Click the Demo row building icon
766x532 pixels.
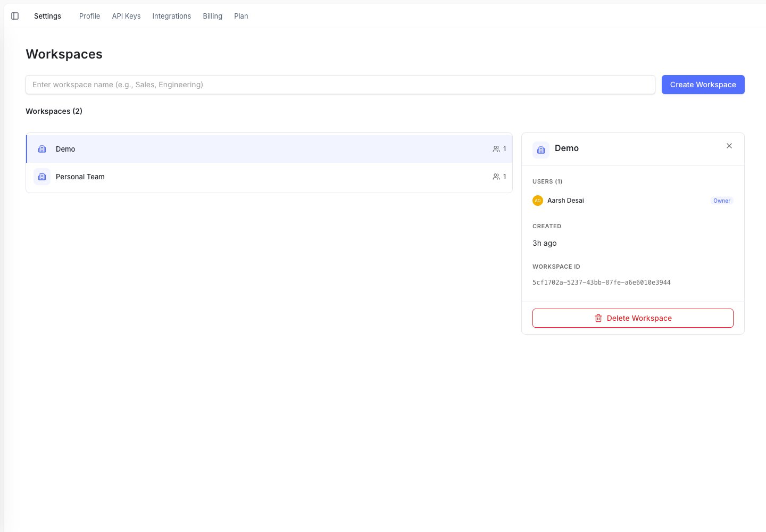[42, 149]
